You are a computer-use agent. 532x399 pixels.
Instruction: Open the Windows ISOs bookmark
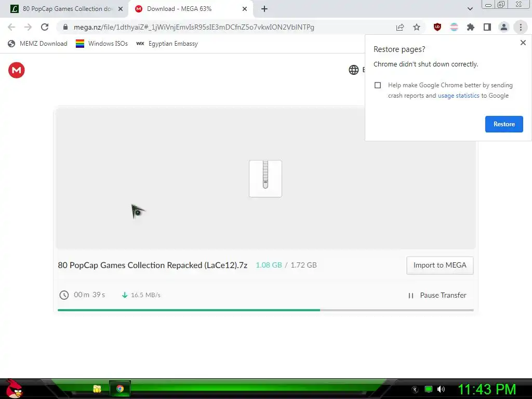click(x=102, y=44)
